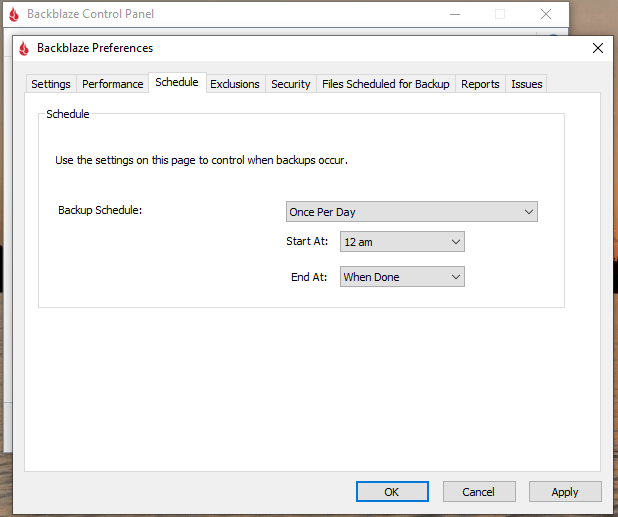
Task: Click the Cancel button
Action: tap(478, 491)
